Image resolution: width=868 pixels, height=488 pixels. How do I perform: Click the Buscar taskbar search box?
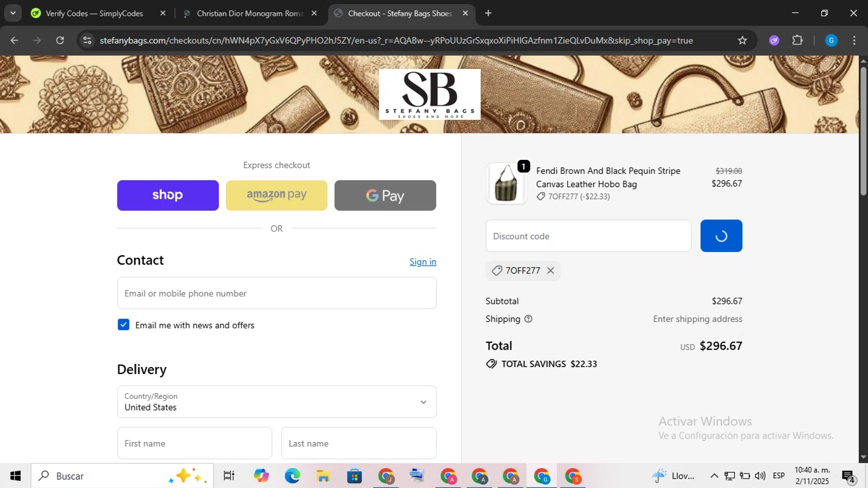122,476
